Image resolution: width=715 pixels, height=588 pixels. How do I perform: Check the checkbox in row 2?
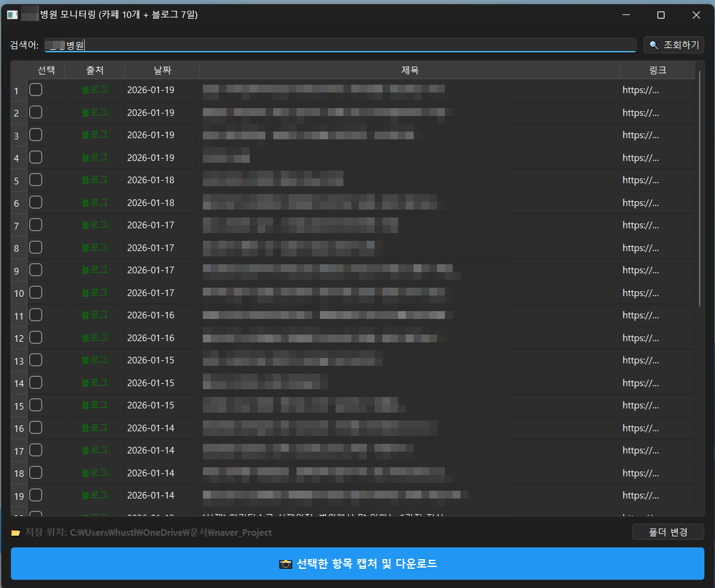35,112
